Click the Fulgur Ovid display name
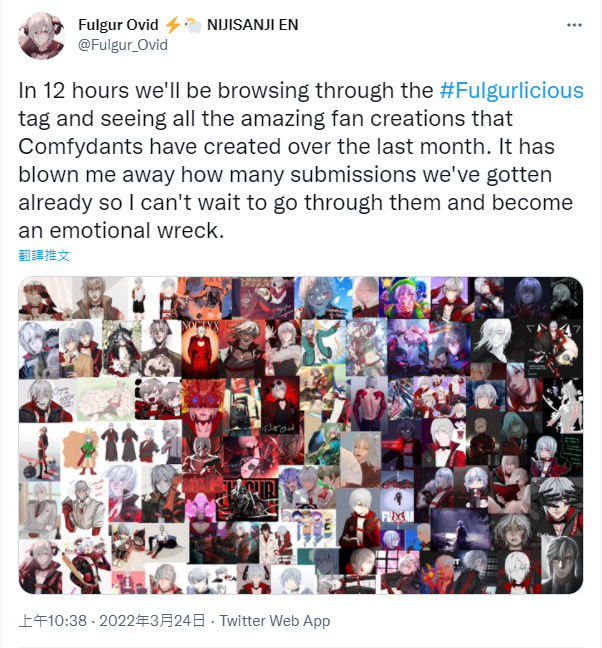Screen dimensions: 602x648 [x=118, y=25]
